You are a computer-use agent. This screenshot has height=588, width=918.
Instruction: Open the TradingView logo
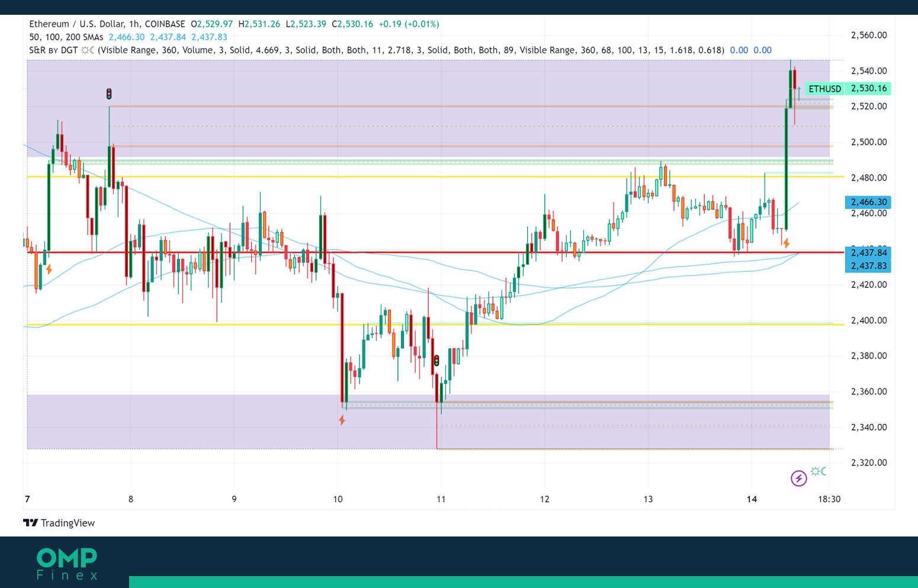pos(59,523)
